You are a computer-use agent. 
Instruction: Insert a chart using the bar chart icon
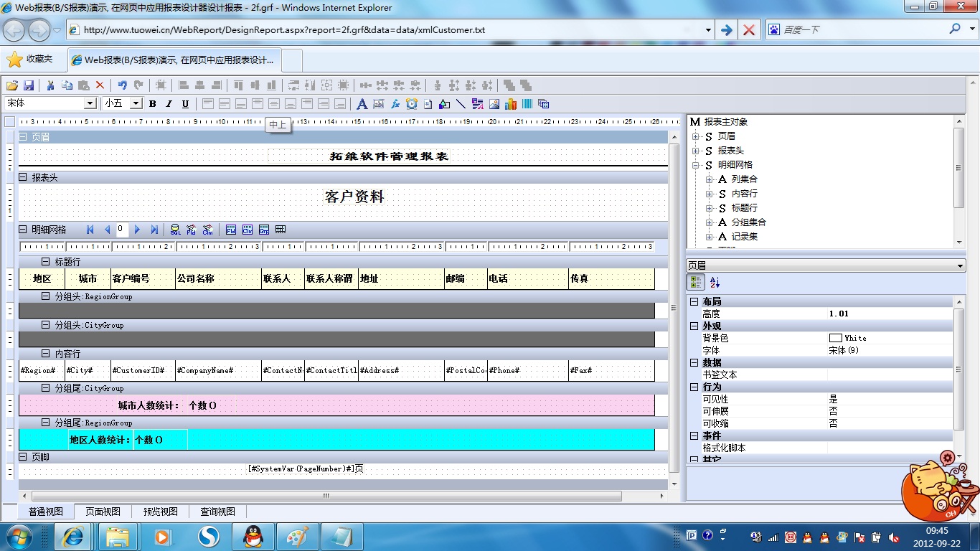click(511, 104)
